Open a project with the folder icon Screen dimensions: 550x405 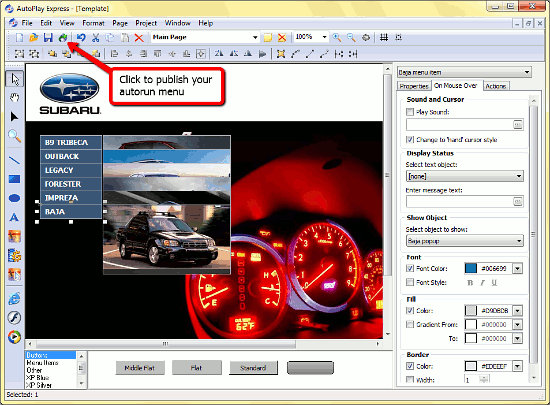click(33, 38)
